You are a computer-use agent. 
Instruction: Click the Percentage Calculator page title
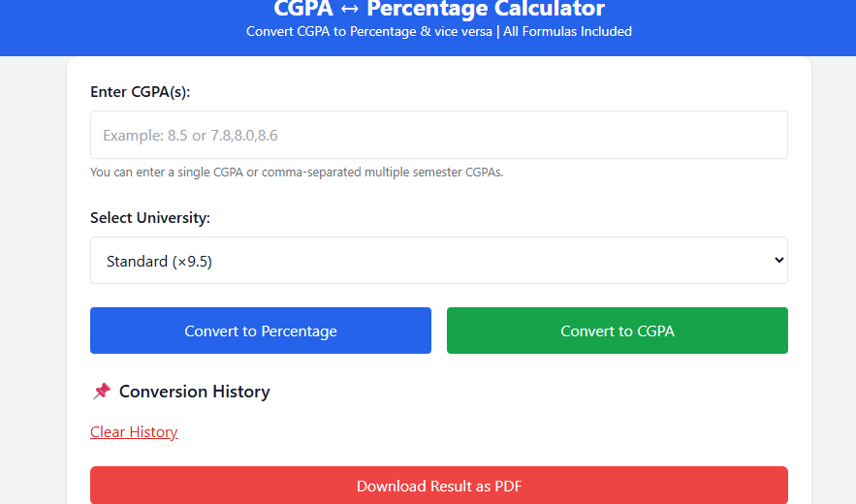coord(486,9)
